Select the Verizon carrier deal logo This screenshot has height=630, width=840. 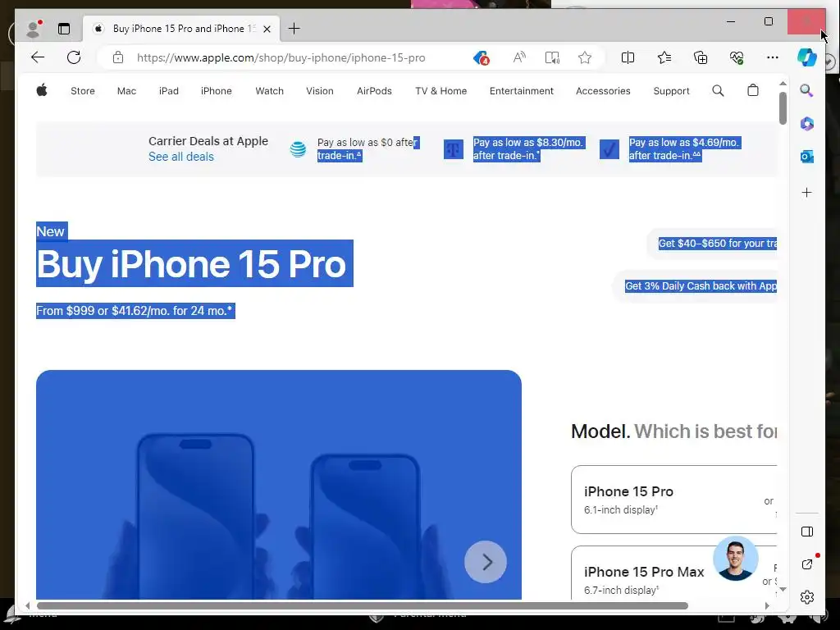(x=609, y=149)
